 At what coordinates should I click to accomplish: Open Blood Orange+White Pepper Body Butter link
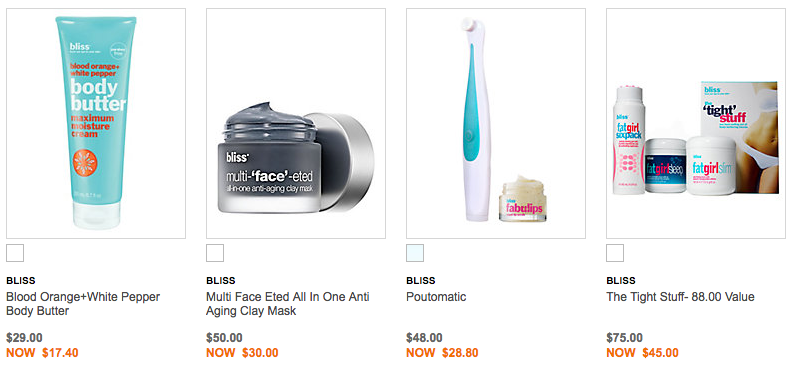(x=83, y=304)
